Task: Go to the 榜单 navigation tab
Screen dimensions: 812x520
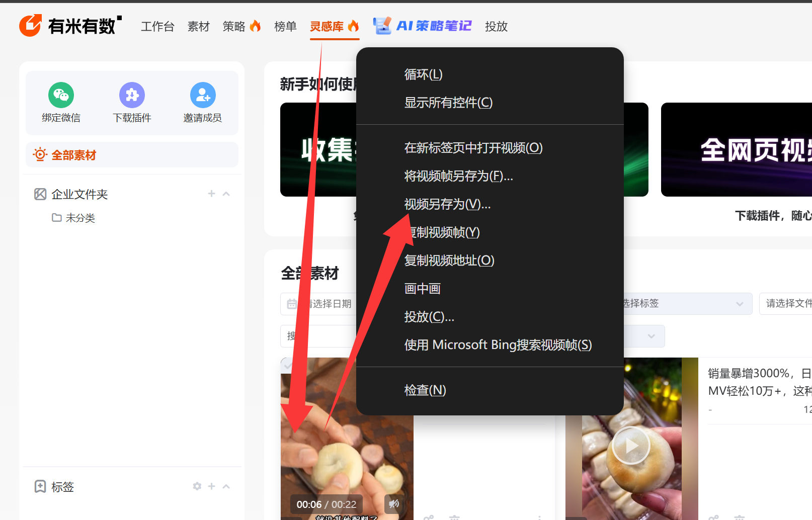Action: pyautogui.click(x=285, y=26)
